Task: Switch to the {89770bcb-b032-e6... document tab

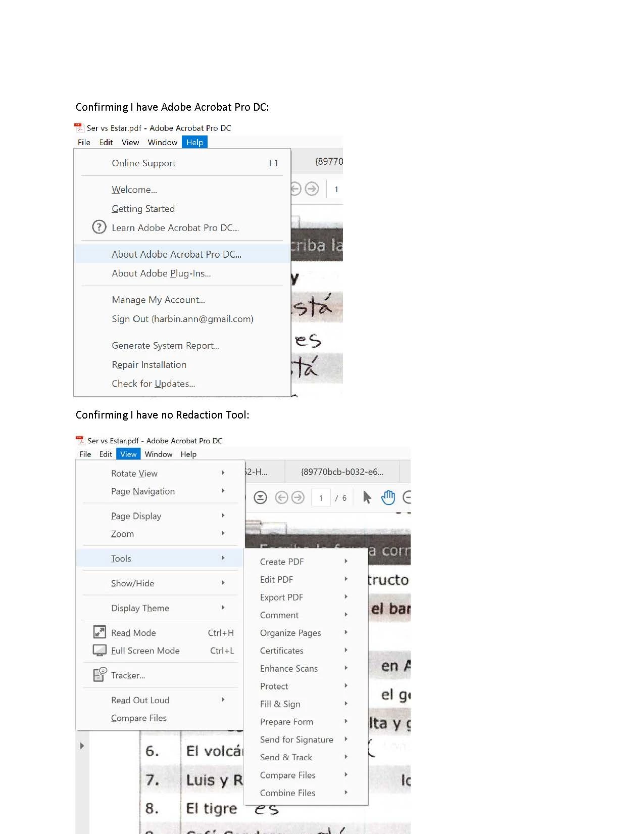Action: (342, 472)
